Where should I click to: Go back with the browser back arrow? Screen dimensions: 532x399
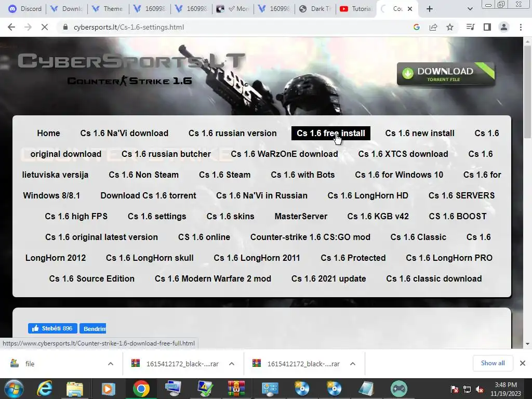[x=11, y=27]
